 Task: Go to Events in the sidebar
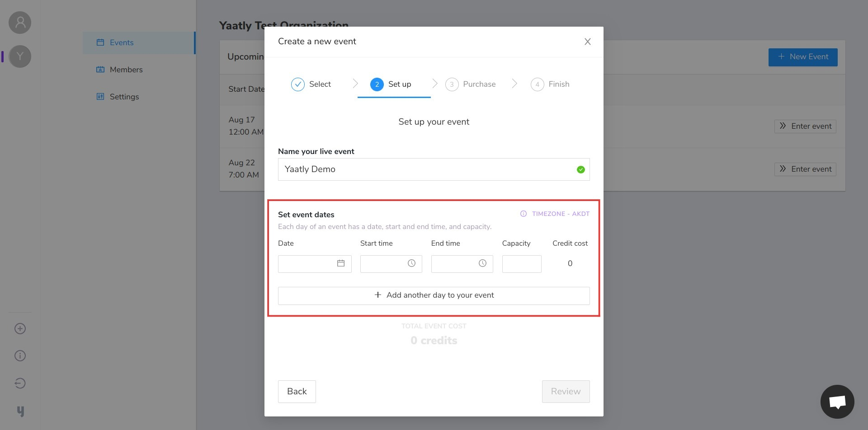tap(139, 42)
